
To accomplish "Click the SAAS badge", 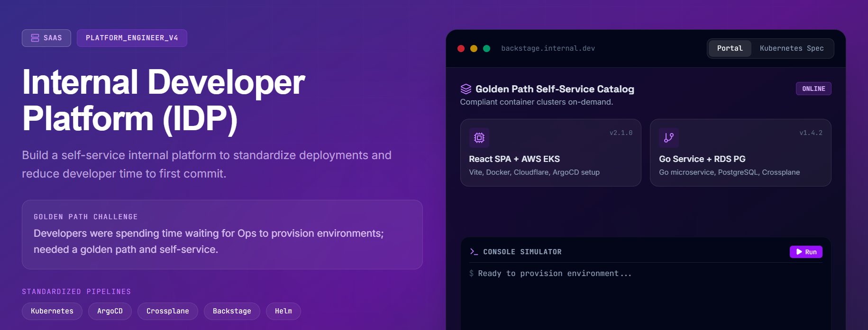I will (46, 38).
